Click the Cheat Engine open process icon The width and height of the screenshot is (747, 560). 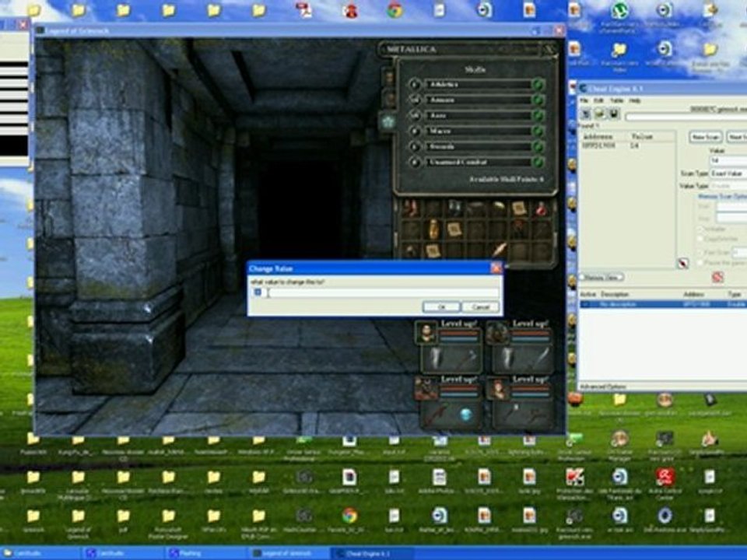tap(587, 114)
